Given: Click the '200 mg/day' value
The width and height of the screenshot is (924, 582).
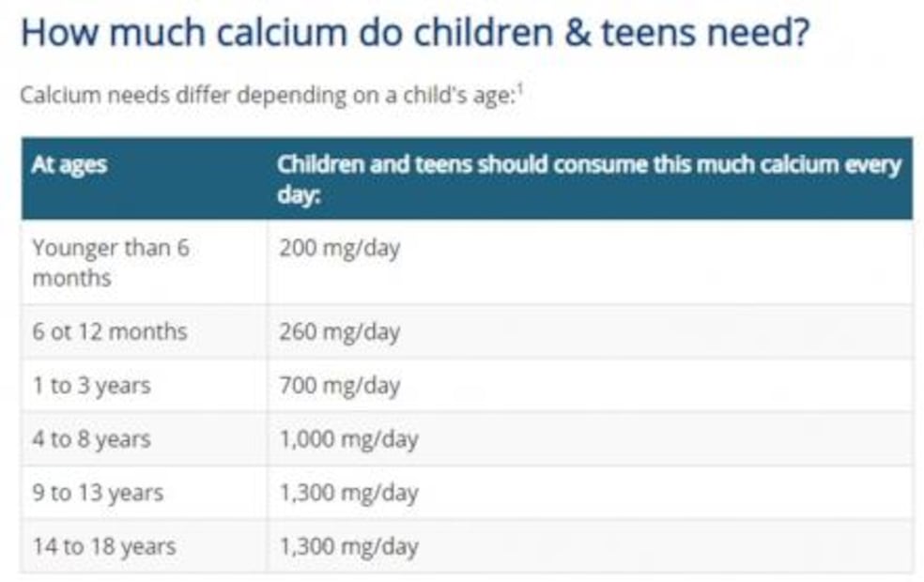Looking at the screenshot, I should (339, 250).
